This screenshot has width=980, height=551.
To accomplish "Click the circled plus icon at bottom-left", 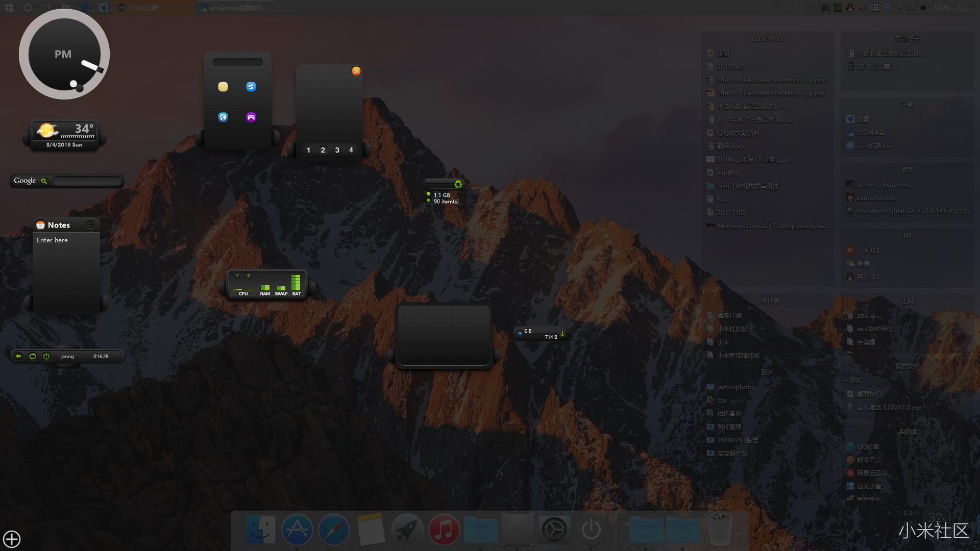I will click(x=12, y=539).
